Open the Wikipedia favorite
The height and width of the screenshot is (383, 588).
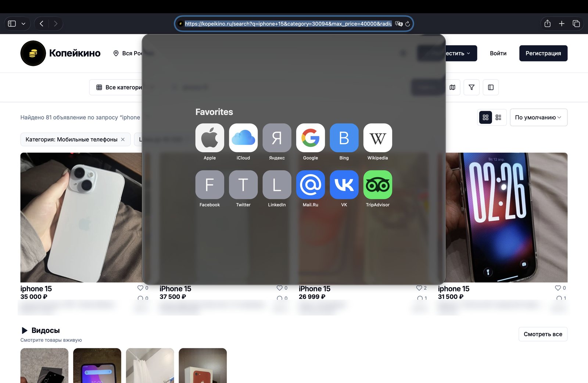(378, 138)
